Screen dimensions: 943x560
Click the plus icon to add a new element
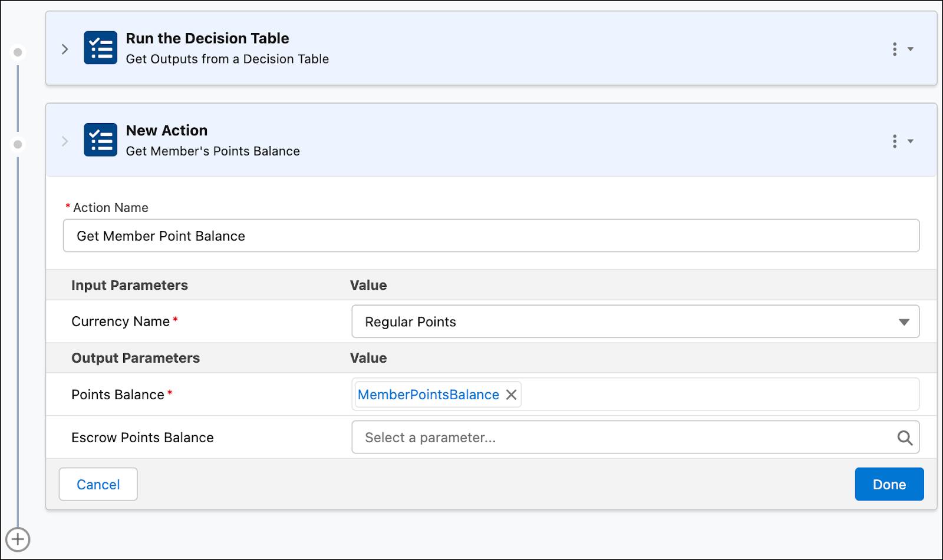pyautogui.click(x=19, y=539)
